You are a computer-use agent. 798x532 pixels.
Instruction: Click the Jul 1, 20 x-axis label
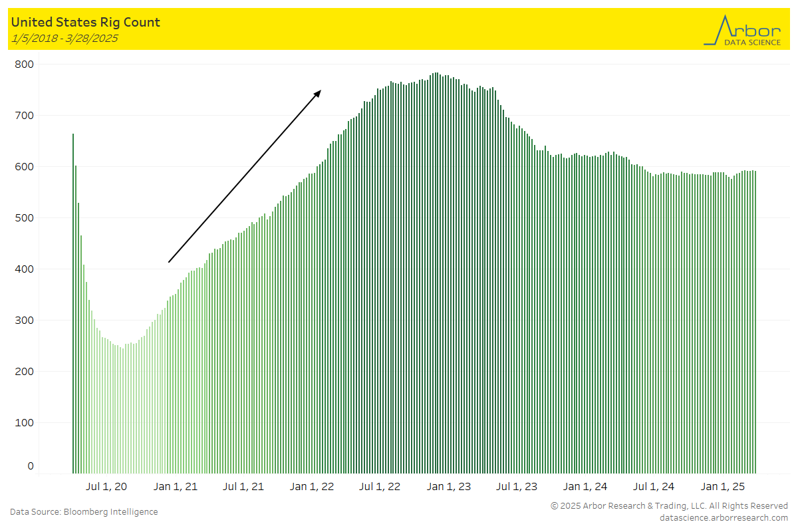pyautogui.click(x=106, y=487)
